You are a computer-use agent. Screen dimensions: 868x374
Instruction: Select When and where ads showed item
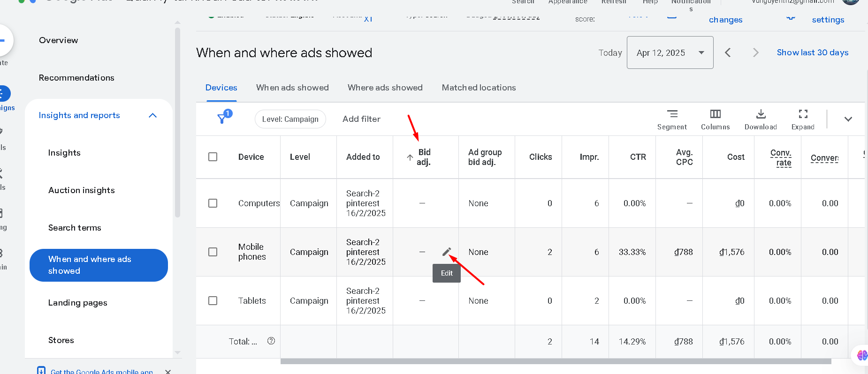click(x=99, y=265)
